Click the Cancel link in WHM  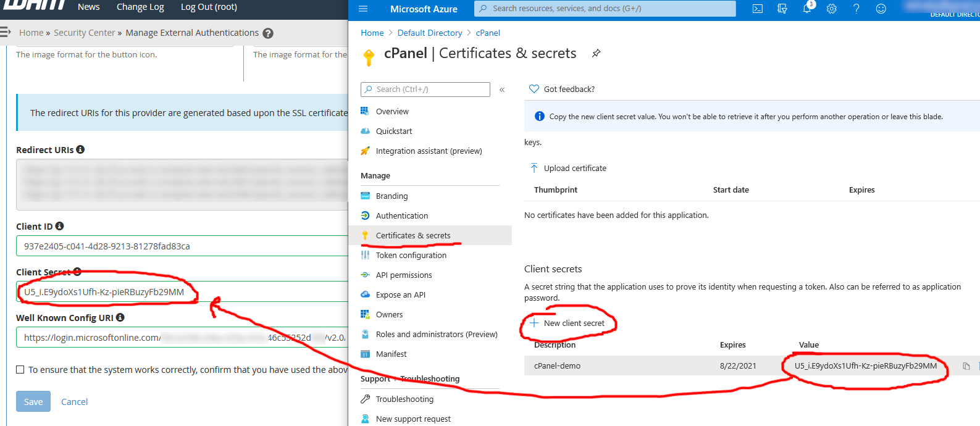pos(74,401)
